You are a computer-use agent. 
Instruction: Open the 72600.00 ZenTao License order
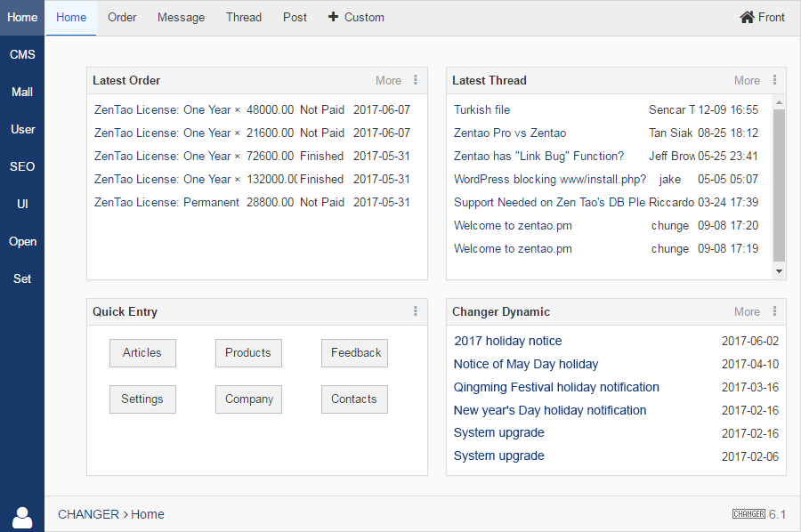[167, 156]
